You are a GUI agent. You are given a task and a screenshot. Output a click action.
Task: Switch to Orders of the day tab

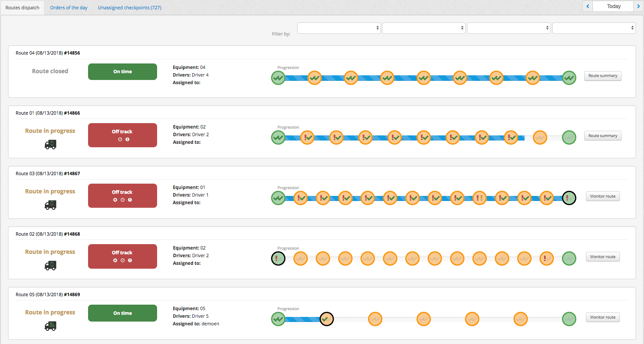click(69, 8)
